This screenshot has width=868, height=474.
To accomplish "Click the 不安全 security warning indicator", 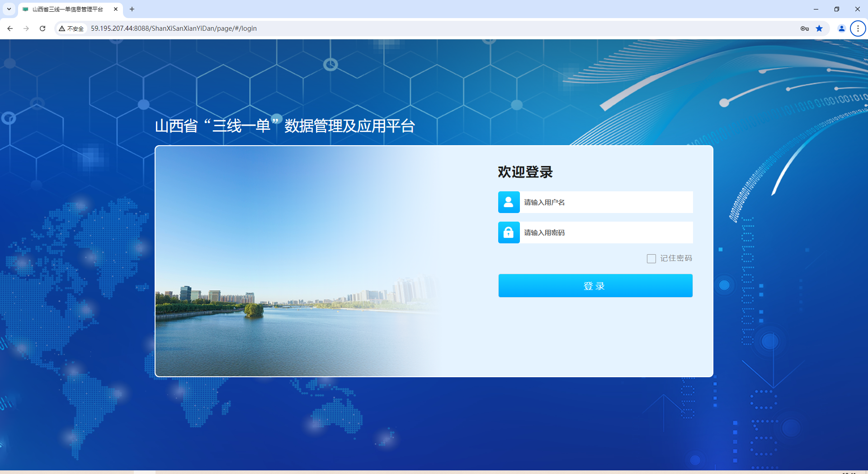I will coord(71,28).
